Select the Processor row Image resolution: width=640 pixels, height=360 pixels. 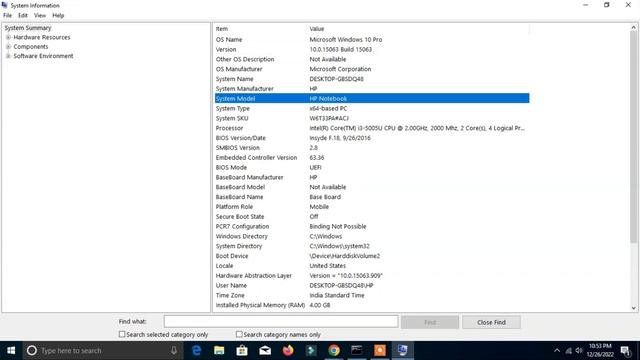372,128
